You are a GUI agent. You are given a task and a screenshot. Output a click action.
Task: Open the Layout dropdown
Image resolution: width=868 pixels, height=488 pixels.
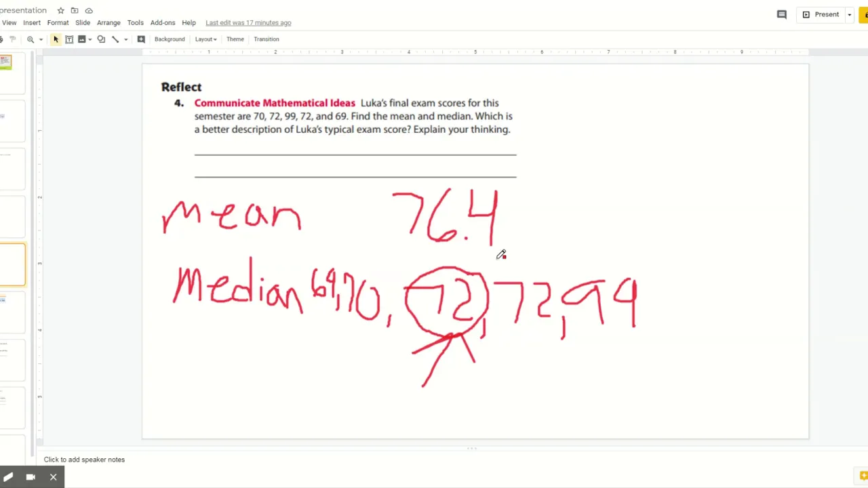(x=205, y=39)
